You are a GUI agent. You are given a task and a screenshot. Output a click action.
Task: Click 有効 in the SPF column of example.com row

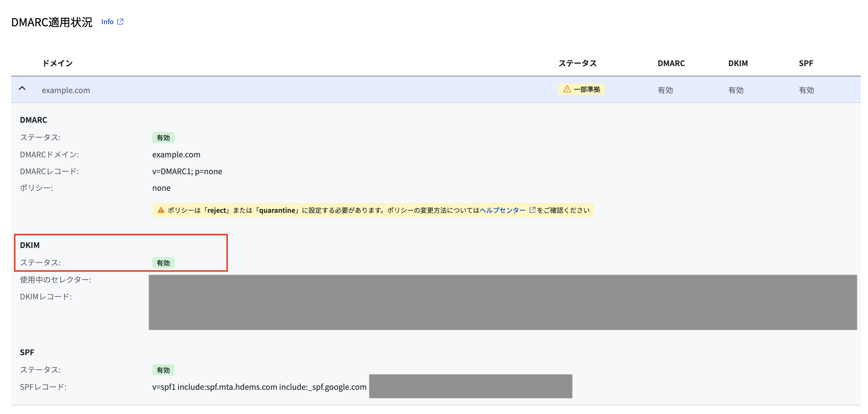806,90
